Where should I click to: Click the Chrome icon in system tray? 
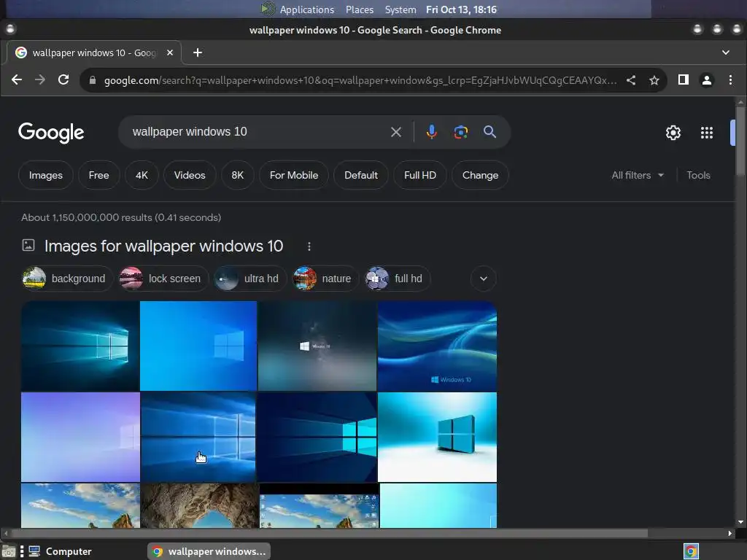click(x=691, y=551)
